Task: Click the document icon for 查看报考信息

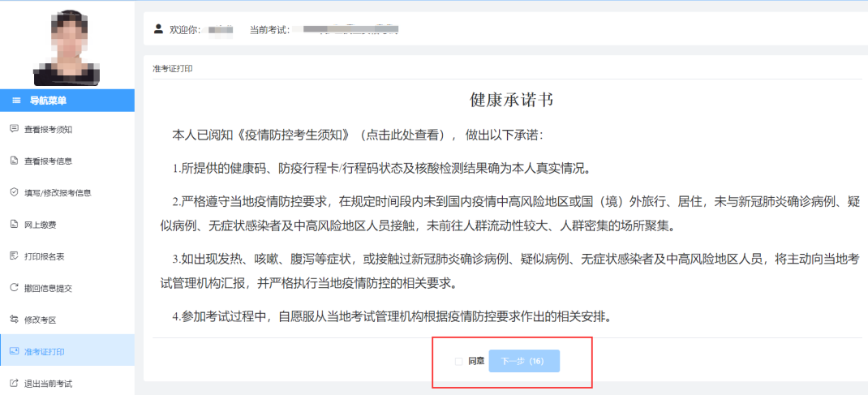Action: (x=13, y=161)
